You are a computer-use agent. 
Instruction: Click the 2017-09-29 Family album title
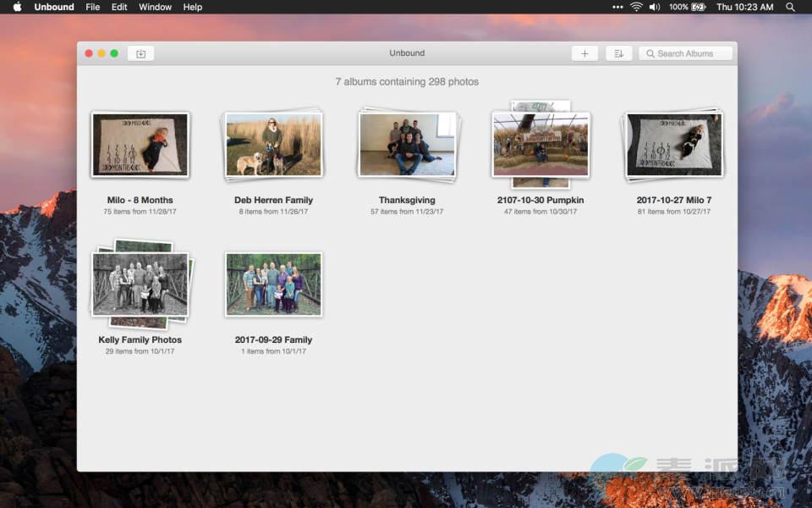[x=273, y=340]
